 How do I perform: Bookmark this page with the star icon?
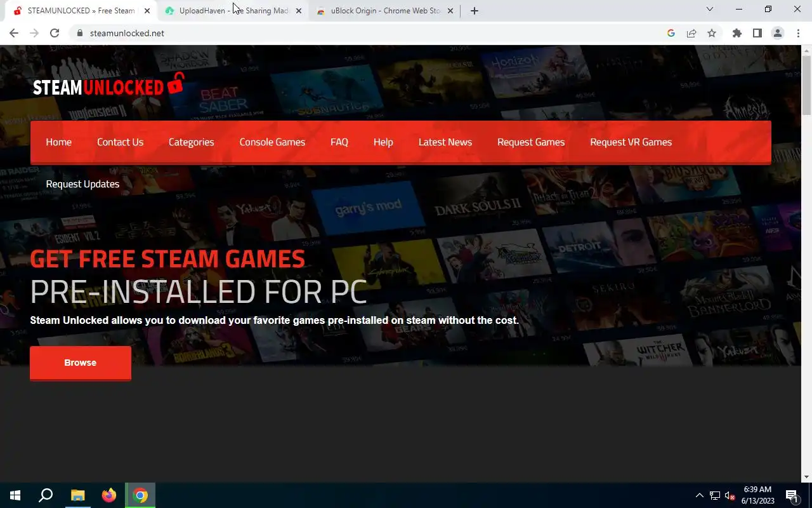(712, 33)
